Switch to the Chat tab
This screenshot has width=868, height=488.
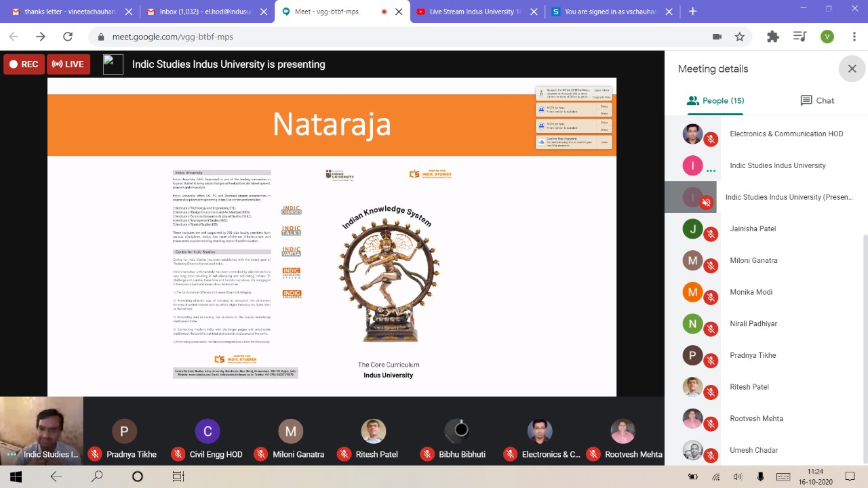817,100
